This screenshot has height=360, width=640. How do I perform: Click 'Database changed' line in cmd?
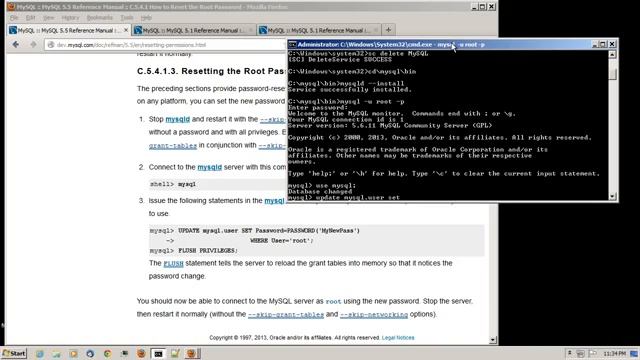coord(320,191)
